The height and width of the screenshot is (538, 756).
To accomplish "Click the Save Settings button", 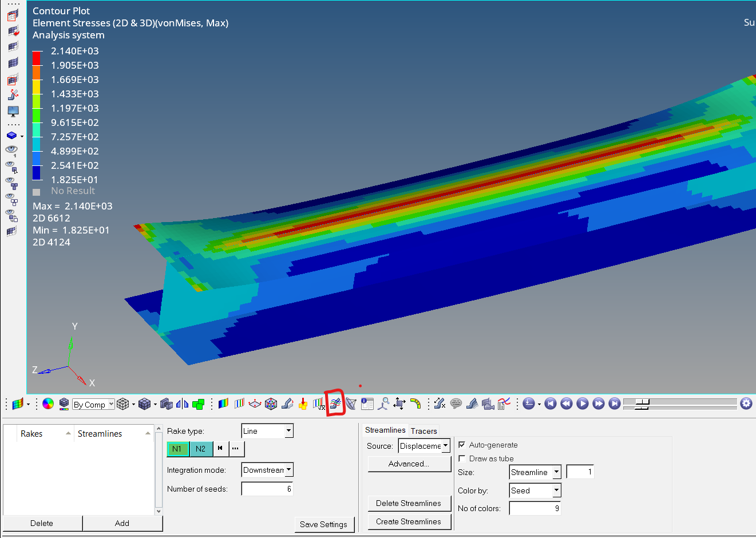I will tap(323, 524).
